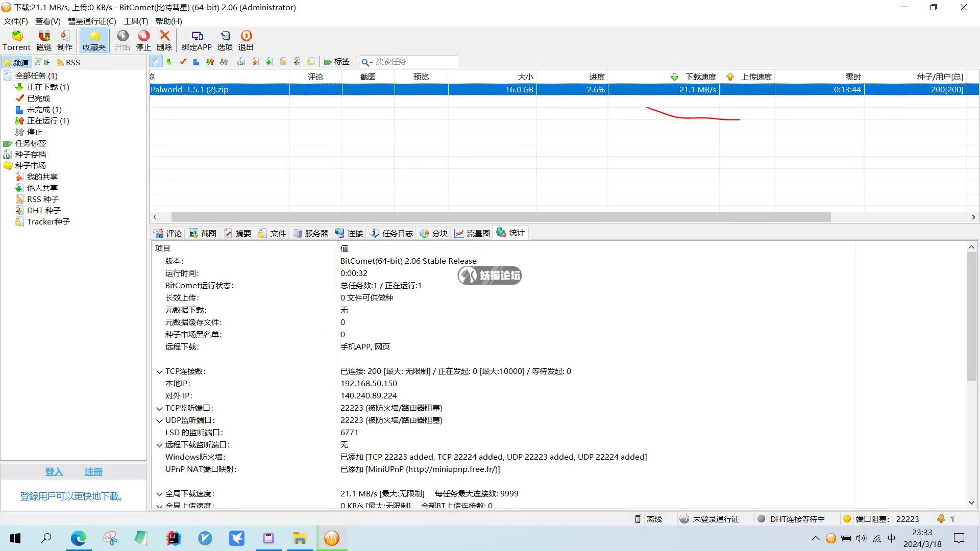The image size is (980, 551).
Task: Select 种子存档 tree item
Action: 30,155
